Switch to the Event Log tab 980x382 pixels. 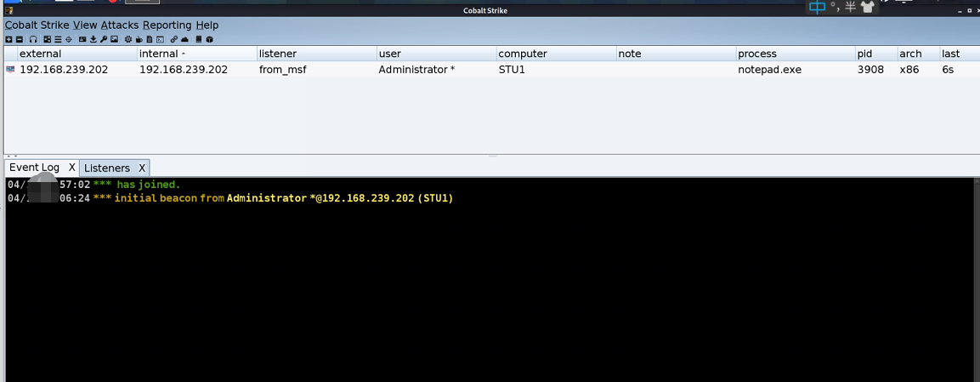pos(34,168)
